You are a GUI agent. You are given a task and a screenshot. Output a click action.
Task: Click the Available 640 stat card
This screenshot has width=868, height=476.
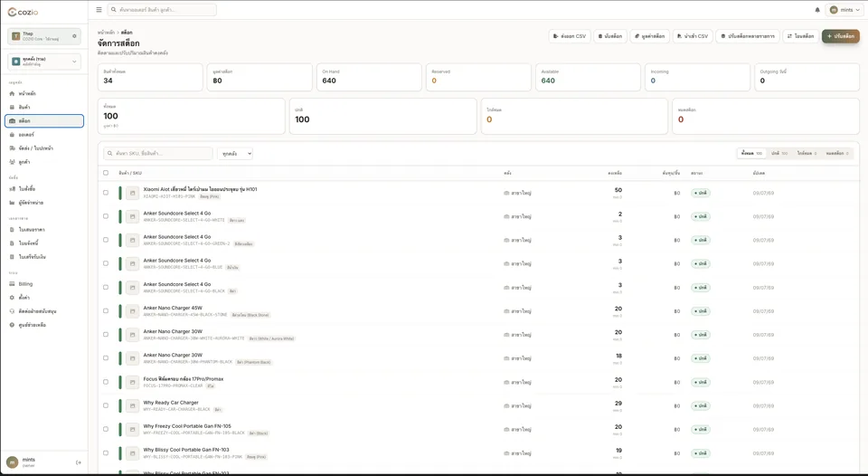point(588,77)
